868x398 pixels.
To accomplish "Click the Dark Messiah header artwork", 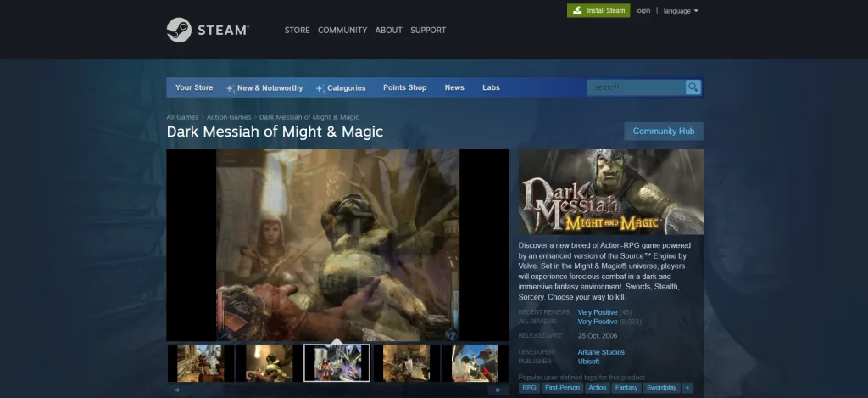I will pos(610,191).
